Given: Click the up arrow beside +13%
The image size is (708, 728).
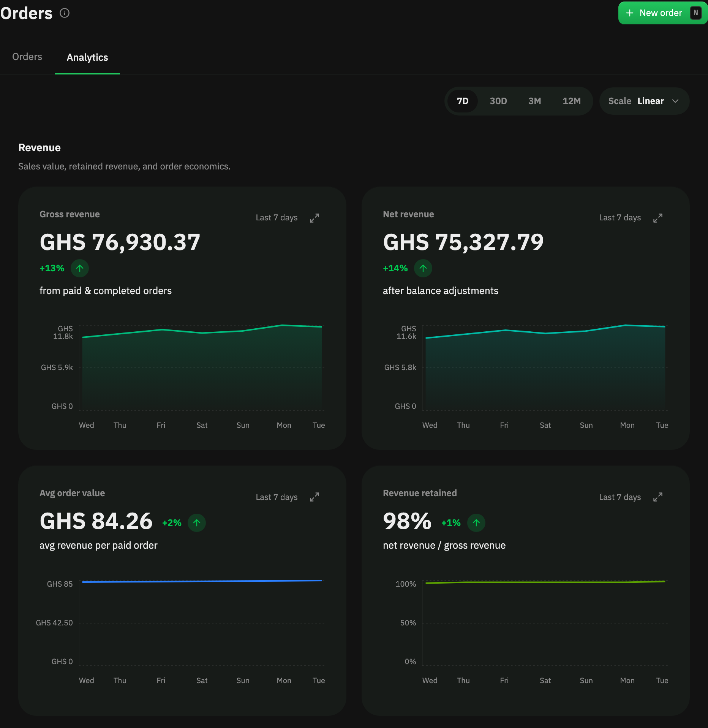Looking at the screenshot, I should point(80,268).
